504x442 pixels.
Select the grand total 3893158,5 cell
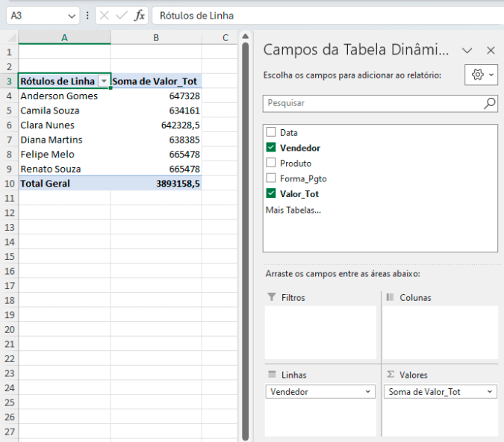pyautogui.click(x=156, y=184)
